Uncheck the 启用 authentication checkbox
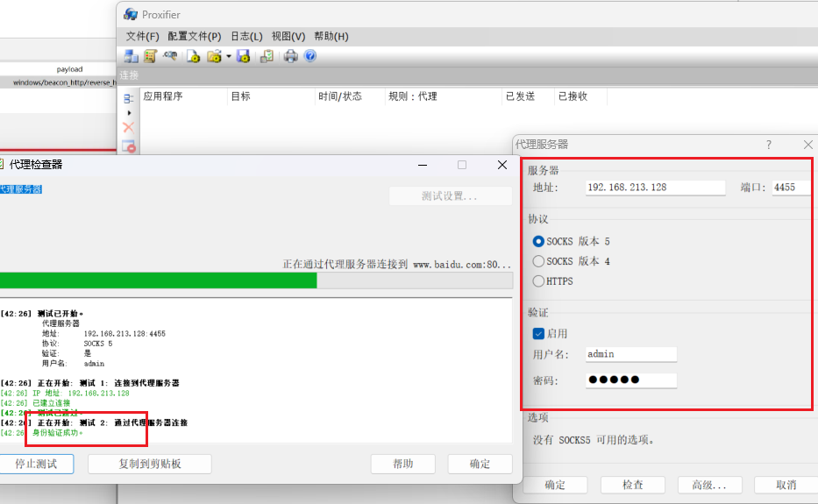The image size is (818, 504). [538, 333]
